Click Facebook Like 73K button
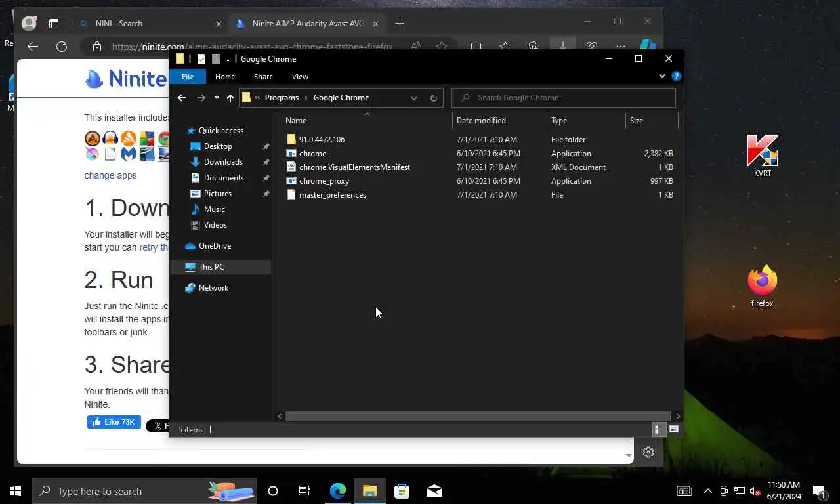 point(114,422)
